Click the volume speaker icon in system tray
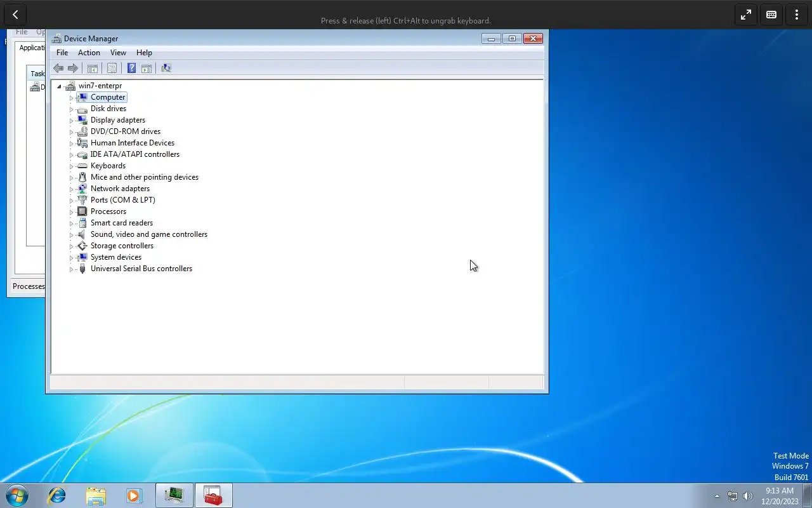Image resolution: width=812 pixels, height=508 pixels. tap(748, 496)
